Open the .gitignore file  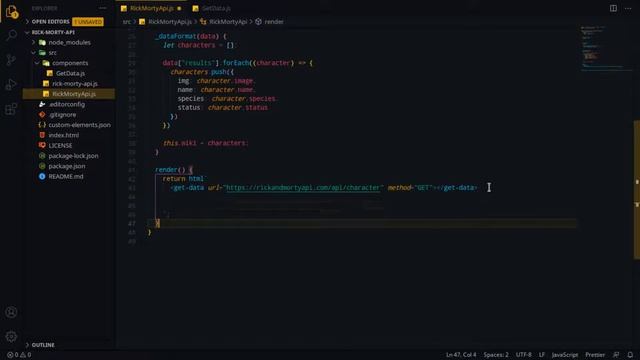(x=62, y=115)
